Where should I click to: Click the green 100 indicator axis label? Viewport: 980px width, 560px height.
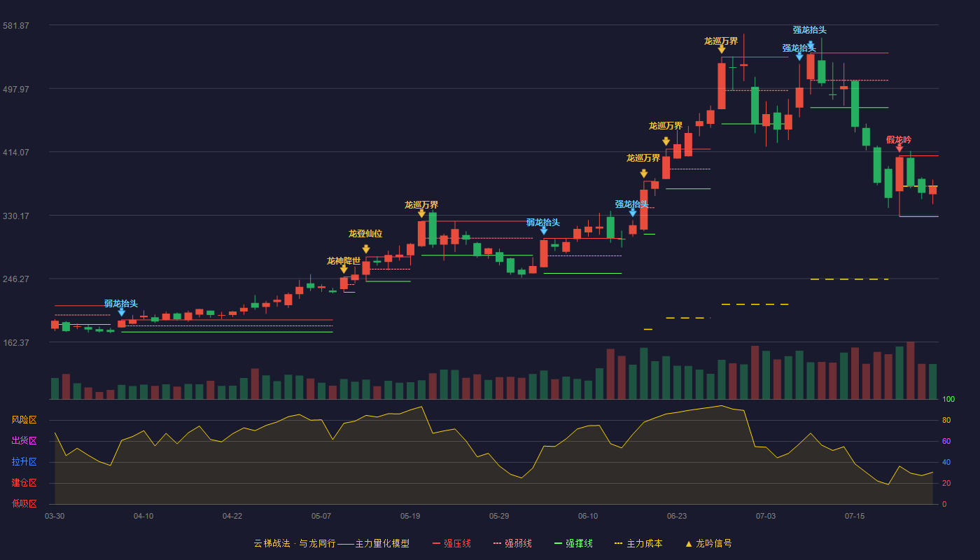pyautogui.click(x=948, y=400)
